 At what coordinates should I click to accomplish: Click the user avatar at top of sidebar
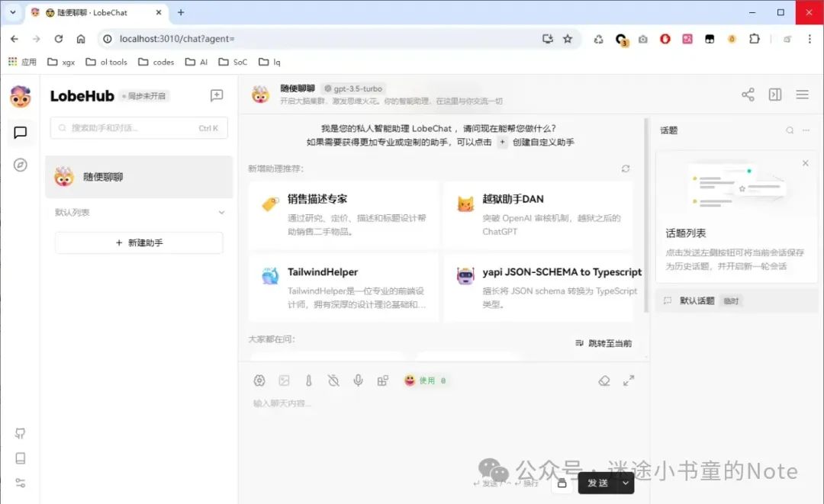tap(20, 97)
